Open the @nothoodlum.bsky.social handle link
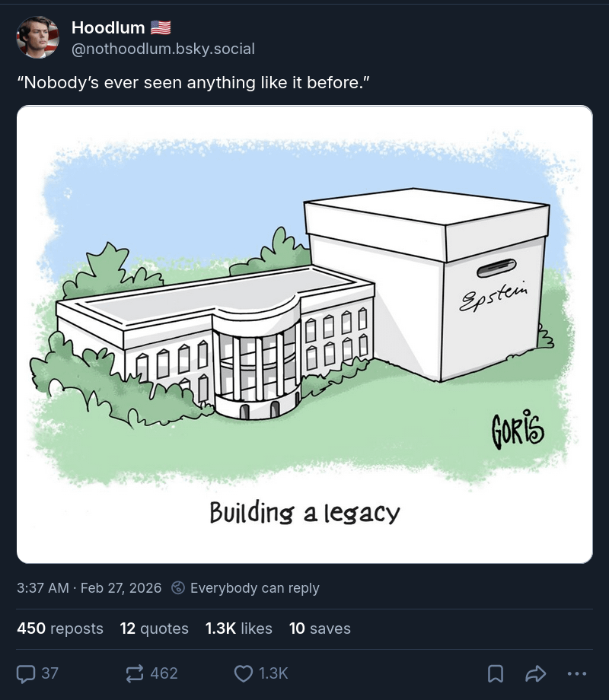This screenshot has height=700, width=609. 163,49
